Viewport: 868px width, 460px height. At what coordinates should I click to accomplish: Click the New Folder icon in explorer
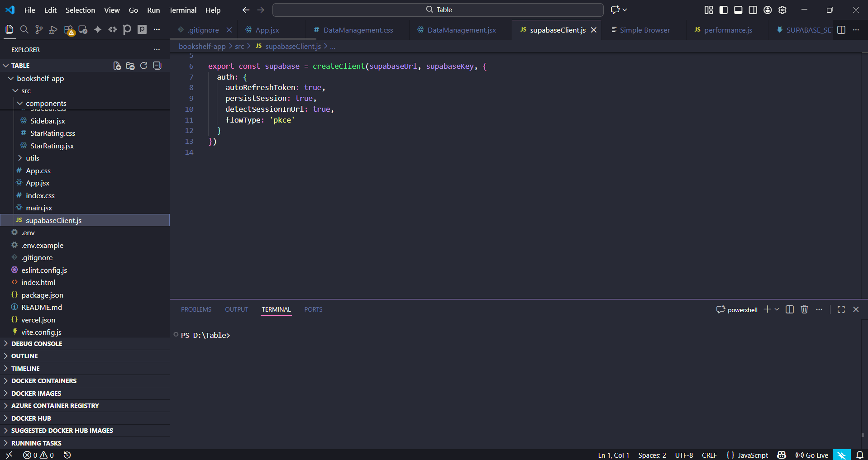(x=130, y=66)
